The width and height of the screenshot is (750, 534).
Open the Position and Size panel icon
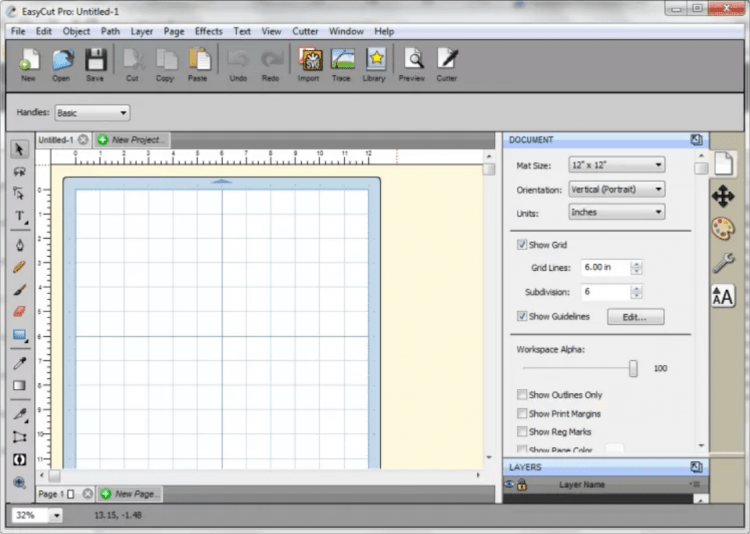point(723,196)
